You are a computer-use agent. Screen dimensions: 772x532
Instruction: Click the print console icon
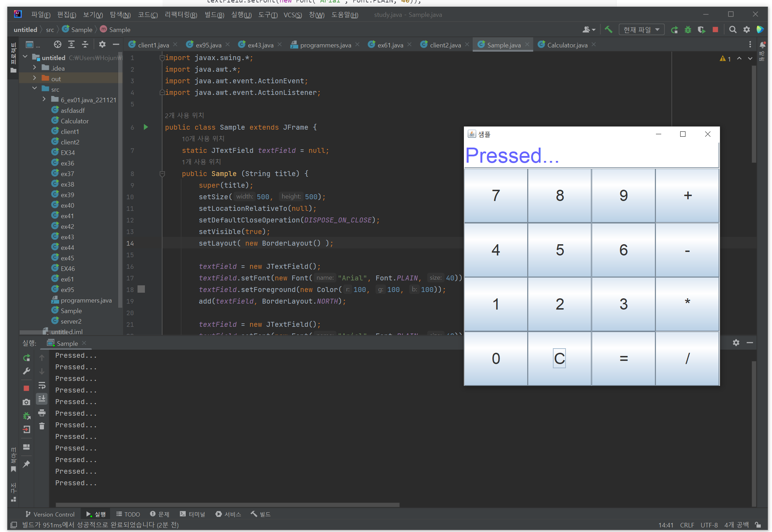42,413
